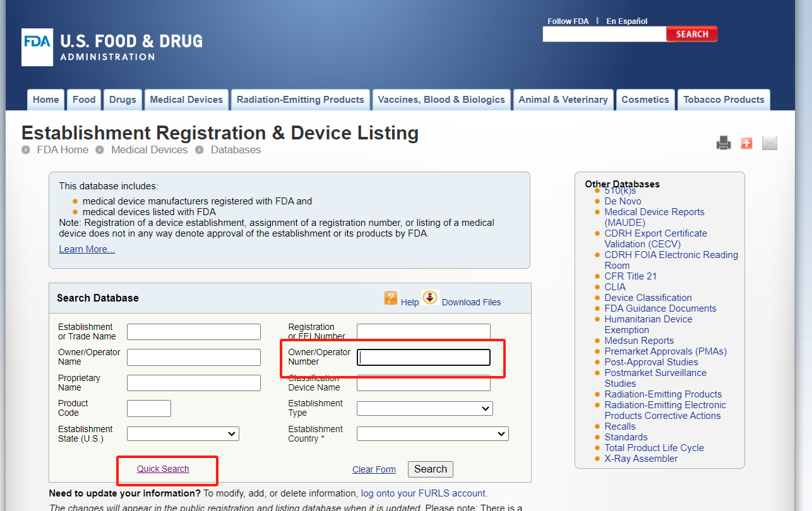Open the De Novo database link

(x=623, y=201)
